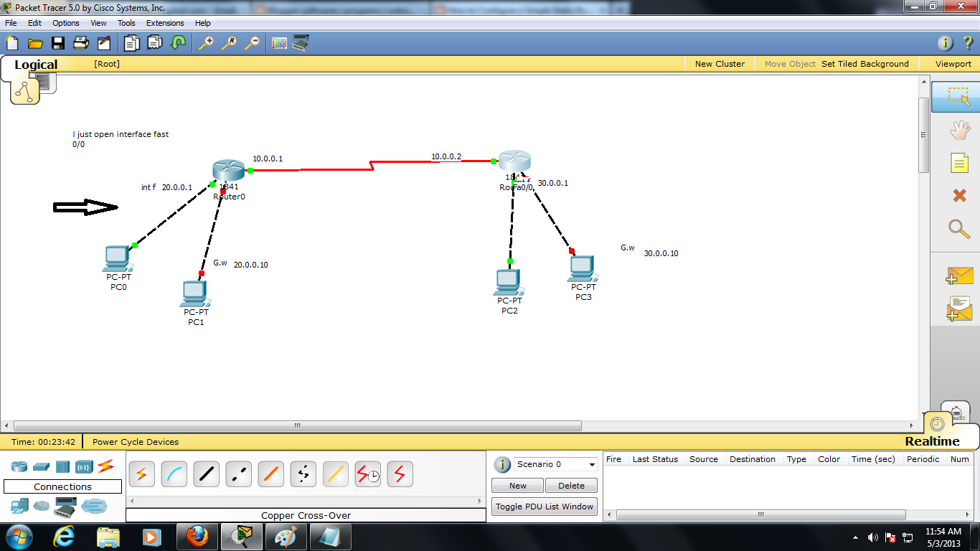Expand hidden icons in the system tray

click(x=854, y=536)
